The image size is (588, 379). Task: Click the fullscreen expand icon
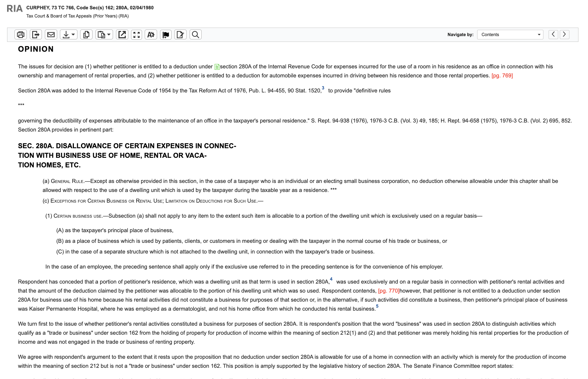click(x=137, y=34)
